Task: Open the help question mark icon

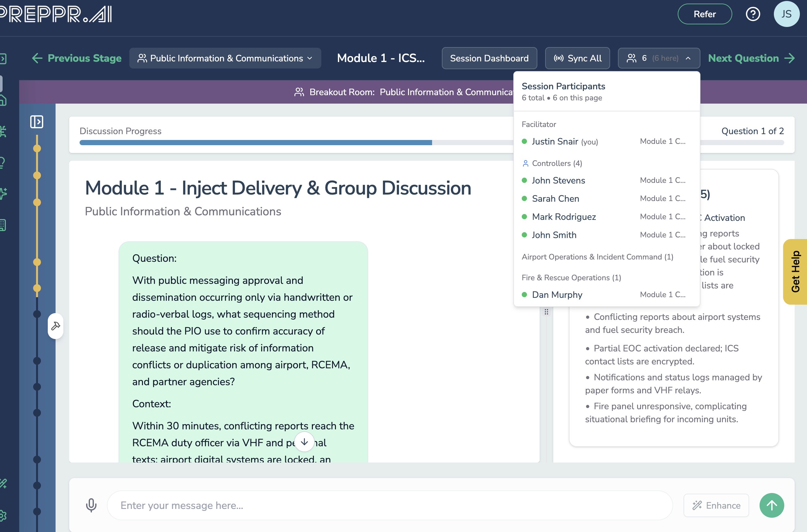Action: click(752, 14)
